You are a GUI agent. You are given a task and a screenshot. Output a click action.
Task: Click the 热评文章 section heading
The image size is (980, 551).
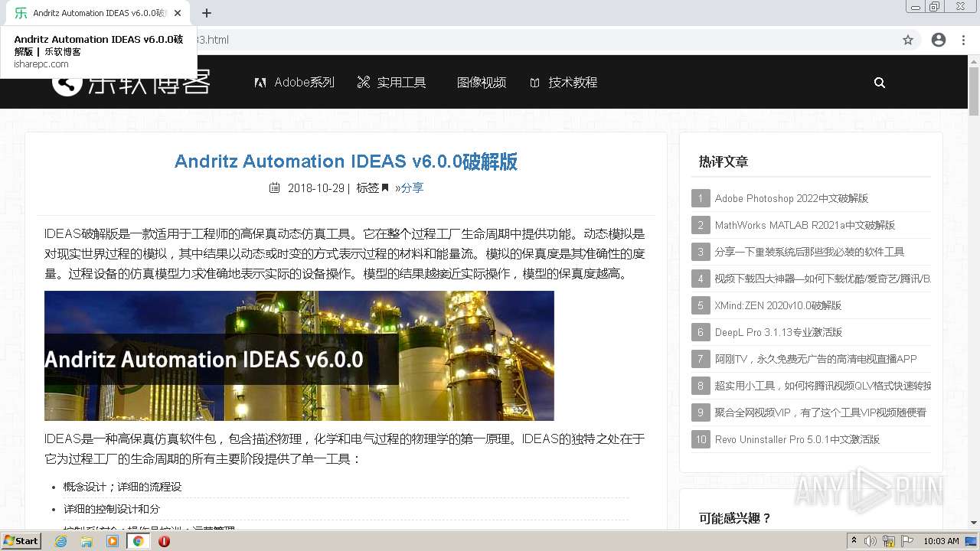pos(724,161)
